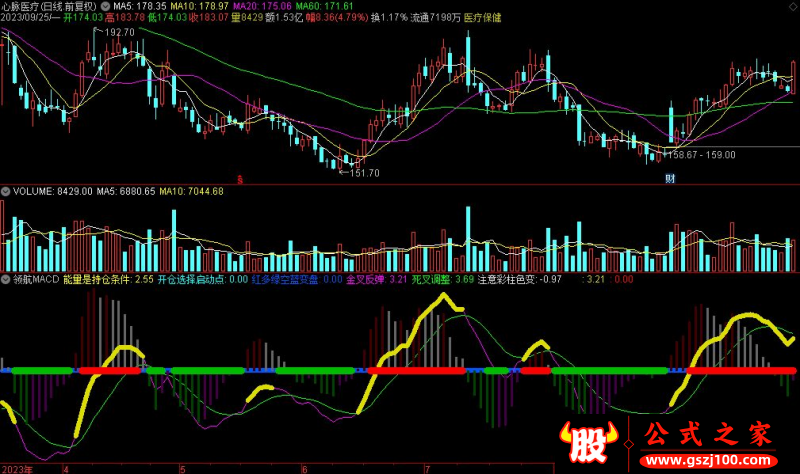Select the volume MA5: 6880.65 label

tap(126, 192)
